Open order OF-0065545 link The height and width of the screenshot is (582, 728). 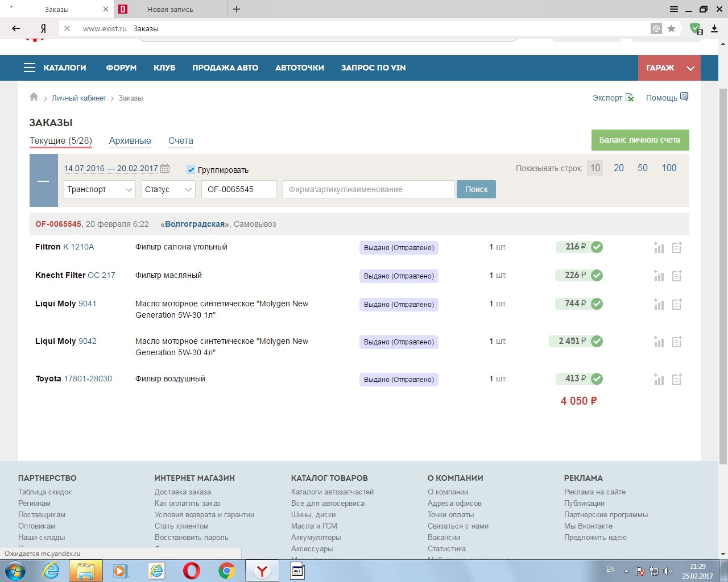pyautogui.click(x=59, y=224)
